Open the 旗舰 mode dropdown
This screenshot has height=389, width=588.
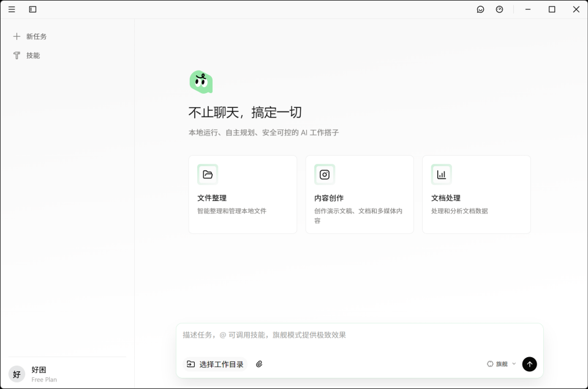499,364
